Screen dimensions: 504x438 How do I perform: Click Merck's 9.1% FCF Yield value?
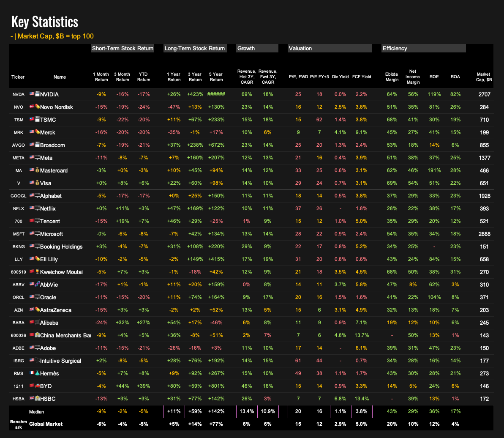[362, 132]
